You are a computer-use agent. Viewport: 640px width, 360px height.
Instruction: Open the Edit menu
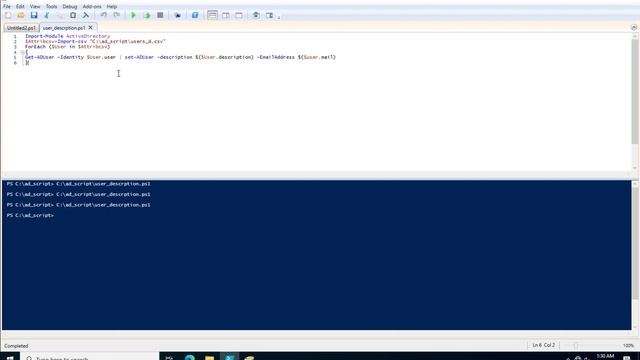20,7
